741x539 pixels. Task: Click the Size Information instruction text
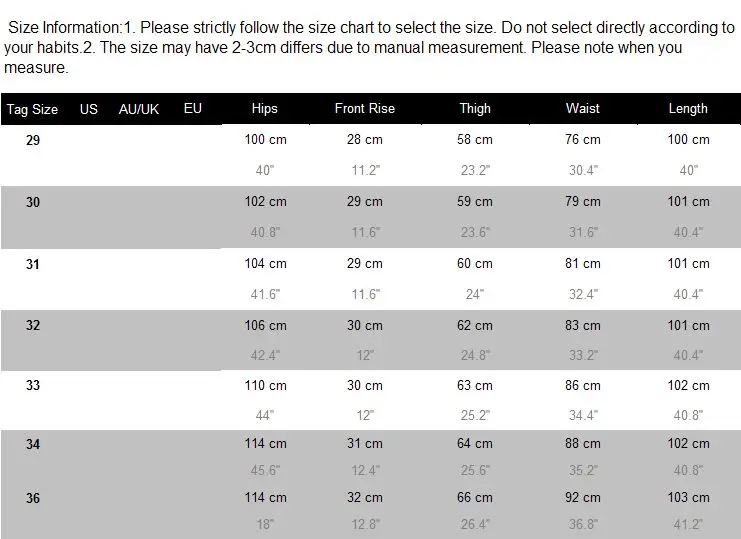[370, 47]
